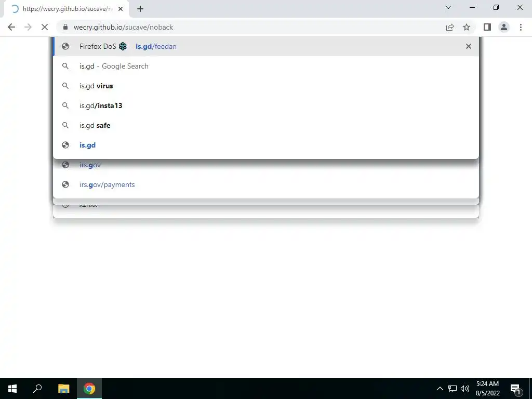532x399 pixels.
Task: Pick the 'is.gd safe' suggestion
Action: [266, 125]
